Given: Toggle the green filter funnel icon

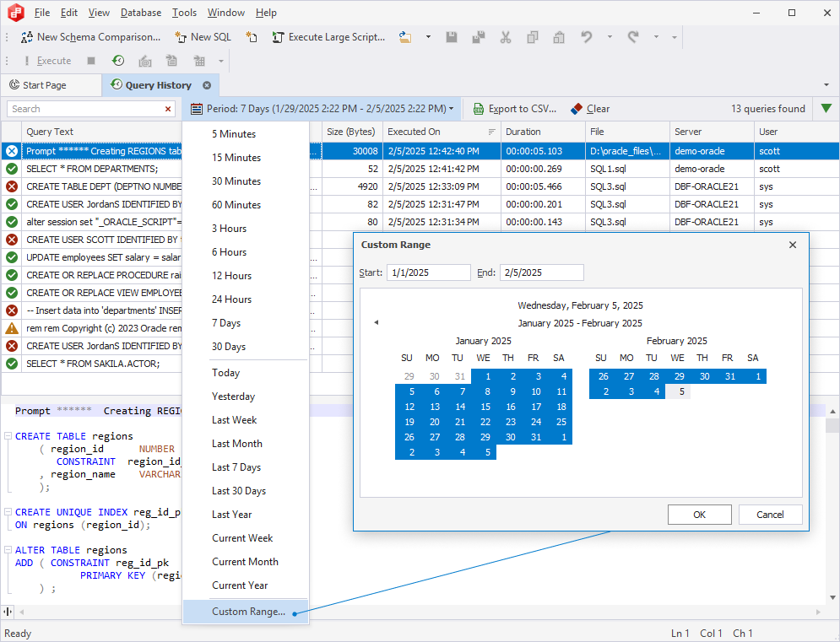Looking at the screenshot, I should pos(826,109).
